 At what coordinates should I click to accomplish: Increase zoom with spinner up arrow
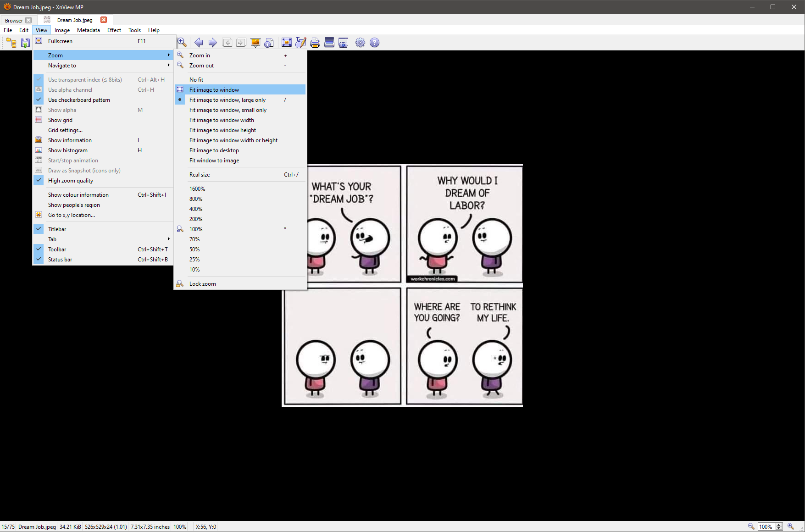[x=779, y=525]
